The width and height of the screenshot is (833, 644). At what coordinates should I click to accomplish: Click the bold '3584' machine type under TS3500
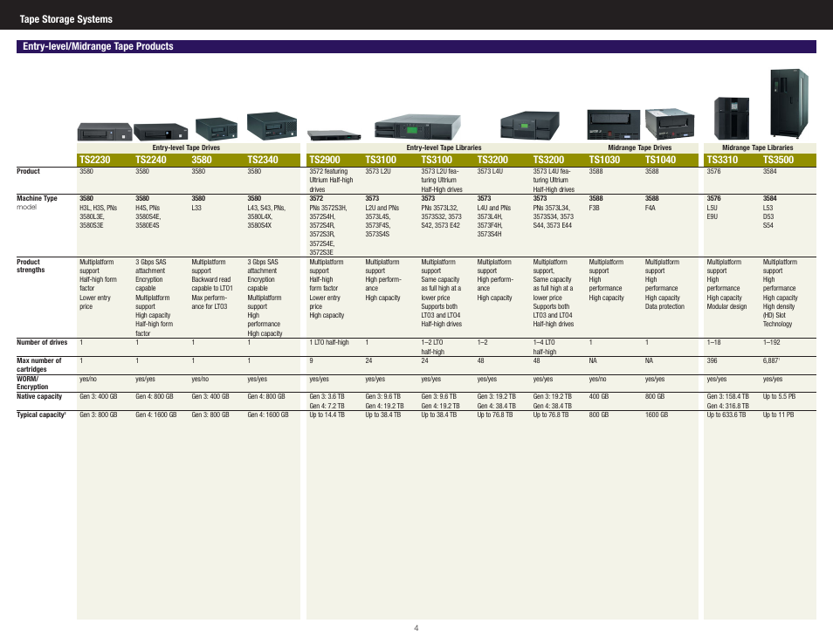coord(770,199)
